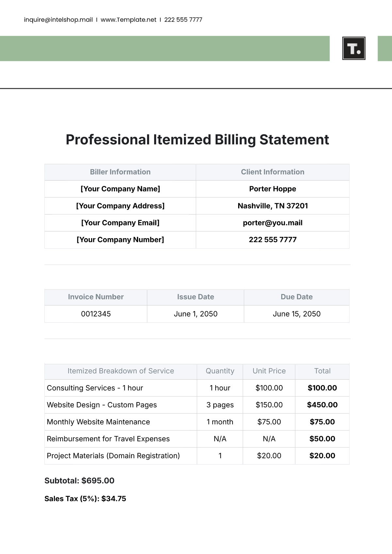Select 'Reimbursement for Travel Expenses' row description
The height and width of the screenshot is (554, 392).
[108, 439]
